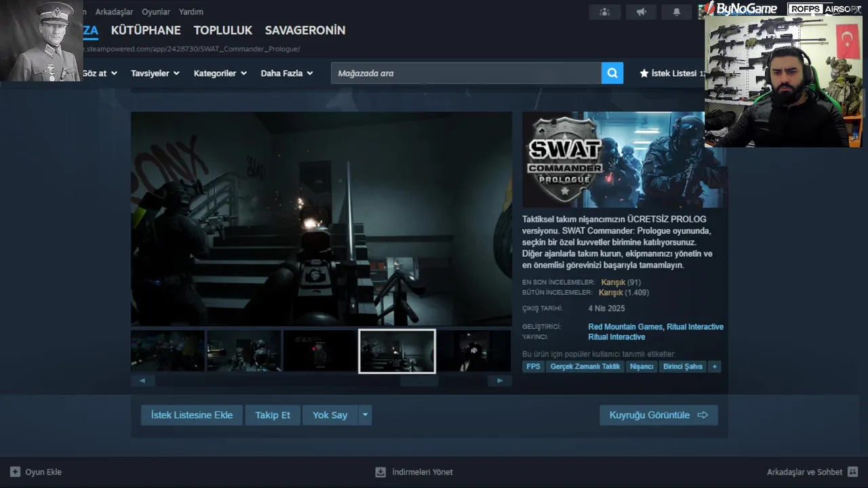The width and height of the screenshot is (868, 488).
Task: Click the Oyun Ekle plus icon
Action: (15, 472)
